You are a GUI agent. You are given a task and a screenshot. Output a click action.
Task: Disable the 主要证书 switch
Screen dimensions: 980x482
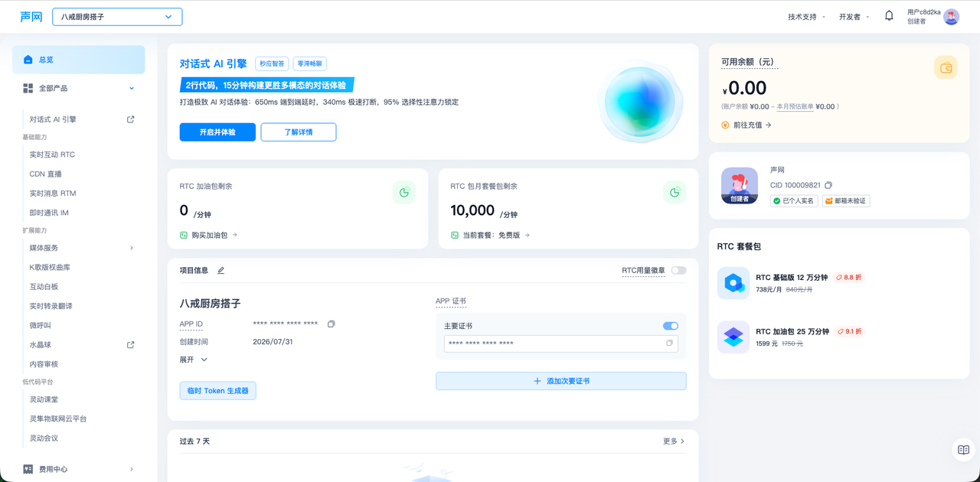[x=671, y=326]
